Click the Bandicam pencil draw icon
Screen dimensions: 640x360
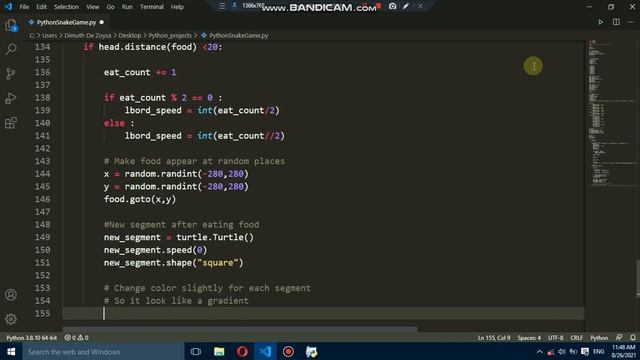(406, 6)
